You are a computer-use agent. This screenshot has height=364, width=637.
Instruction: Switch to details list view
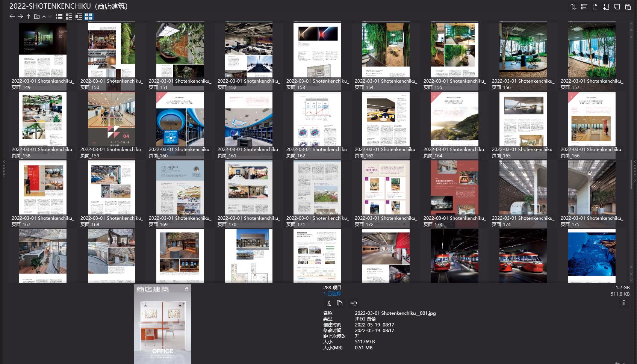[69, 17]
